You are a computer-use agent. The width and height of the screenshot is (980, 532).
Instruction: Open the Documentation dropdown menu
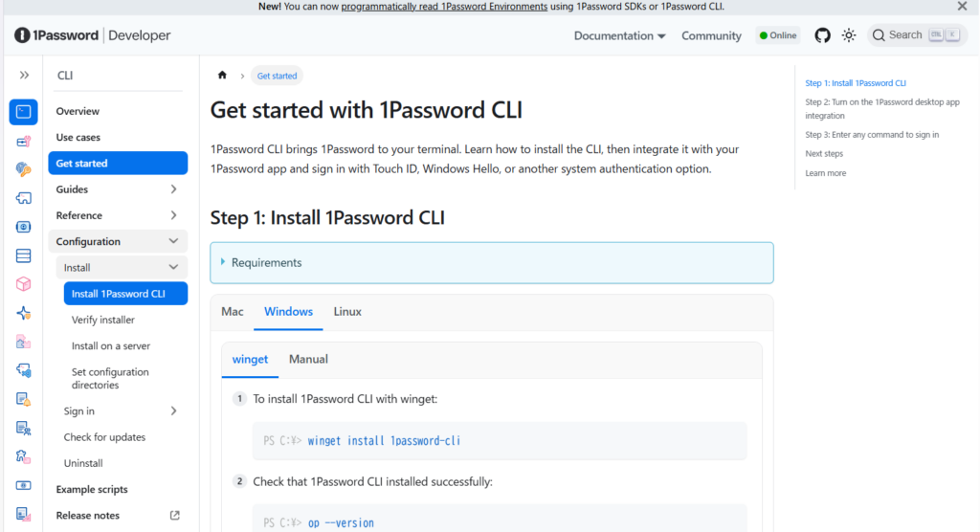[619, 35]
